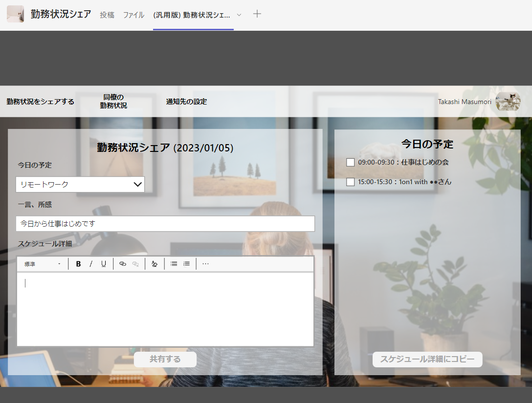Click the 今日の予定 panel heading on right
The width and height of the screenshot is (532, 403).
[427, 144]
